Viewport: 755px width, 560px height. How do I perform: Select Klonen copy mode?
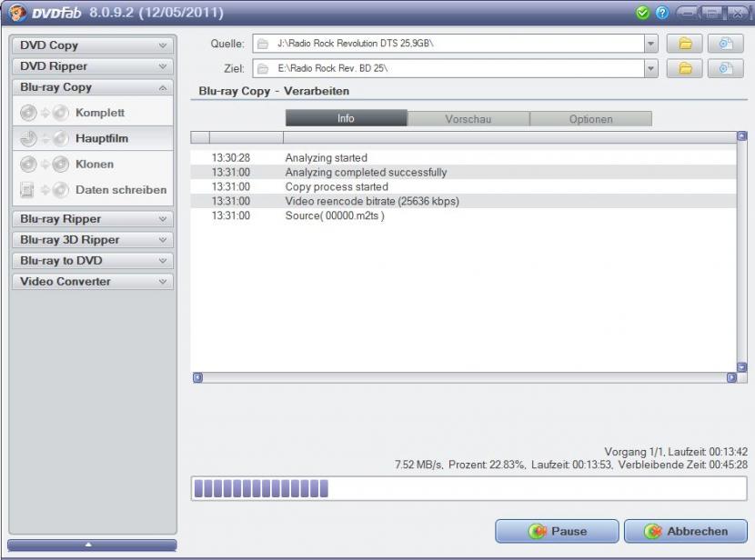93,164
